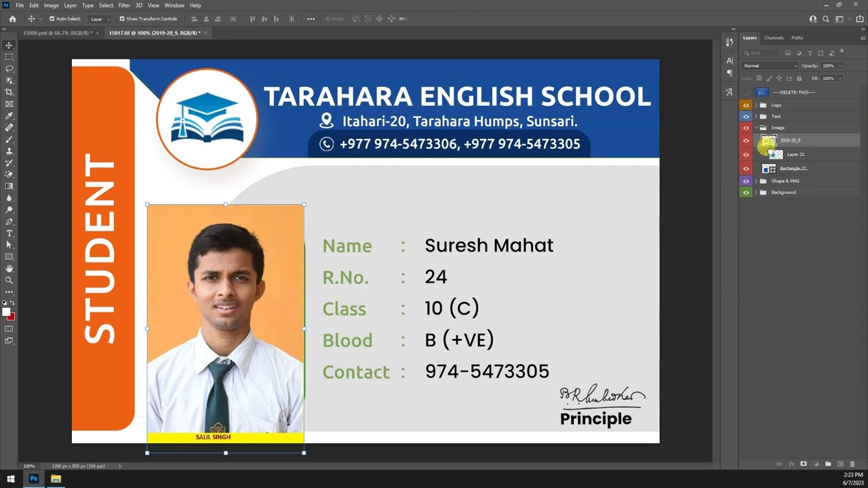Add a layer mask from panel bottom

804,464
